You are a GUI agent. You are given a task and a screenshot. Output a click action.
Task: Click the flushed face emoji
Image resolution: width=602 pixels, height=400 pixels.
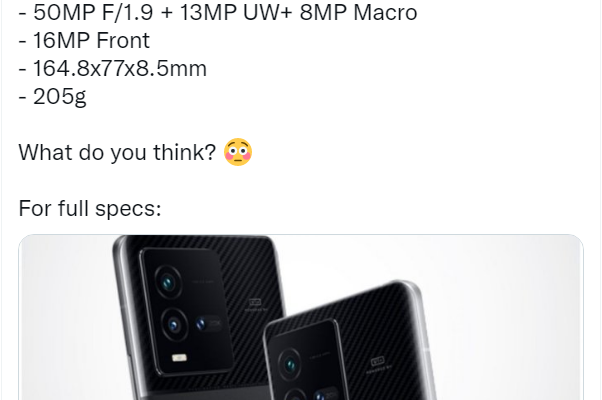tap(238, 152)
